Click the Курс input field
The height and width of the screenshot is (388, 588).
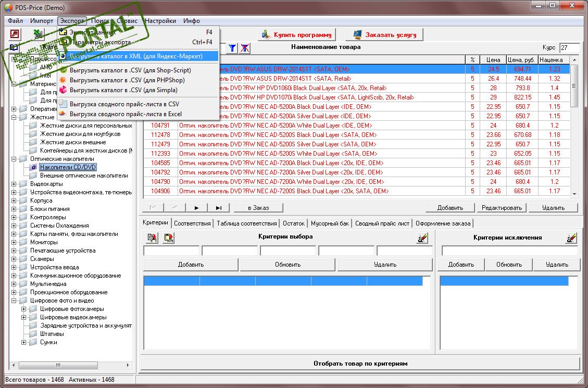tap(570, 48)
